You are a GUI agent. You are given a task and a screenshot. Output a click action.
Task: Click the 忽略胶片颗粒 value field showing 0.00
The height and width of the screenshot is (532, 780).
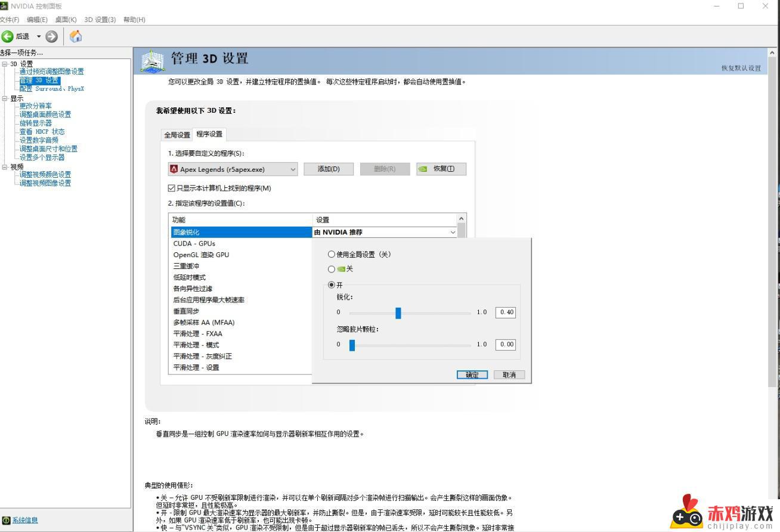pos(505,345)
